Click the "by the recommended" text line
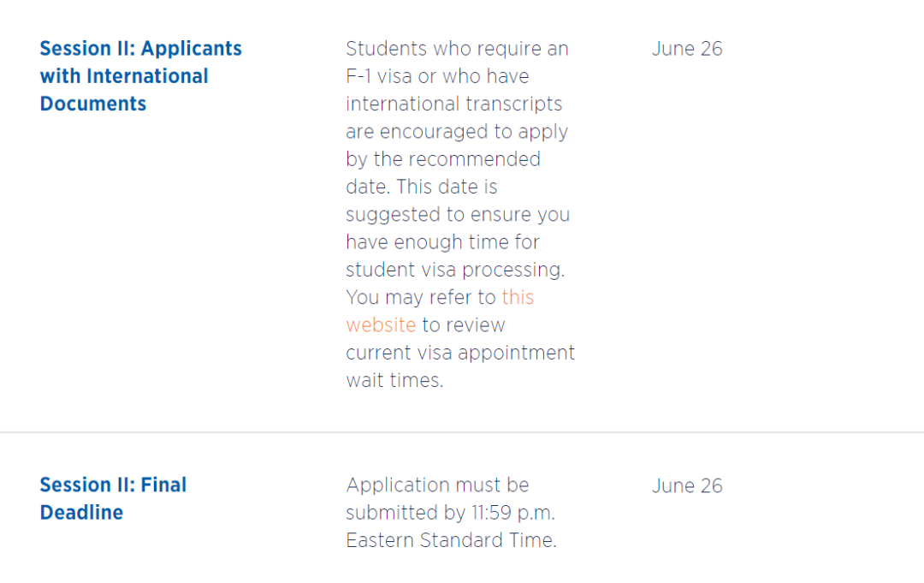Image resolution: width=924 pixels, height=583 pixels. 443,159
